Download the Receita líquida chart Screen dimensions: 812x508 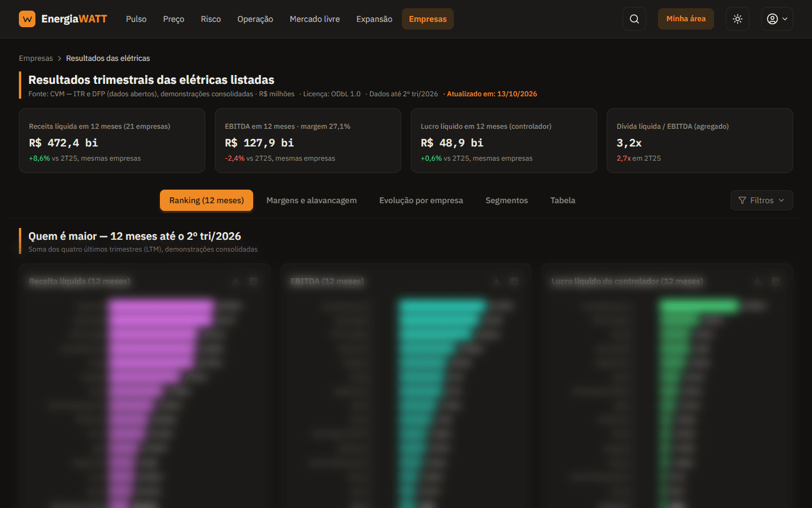tap(235, 281)
